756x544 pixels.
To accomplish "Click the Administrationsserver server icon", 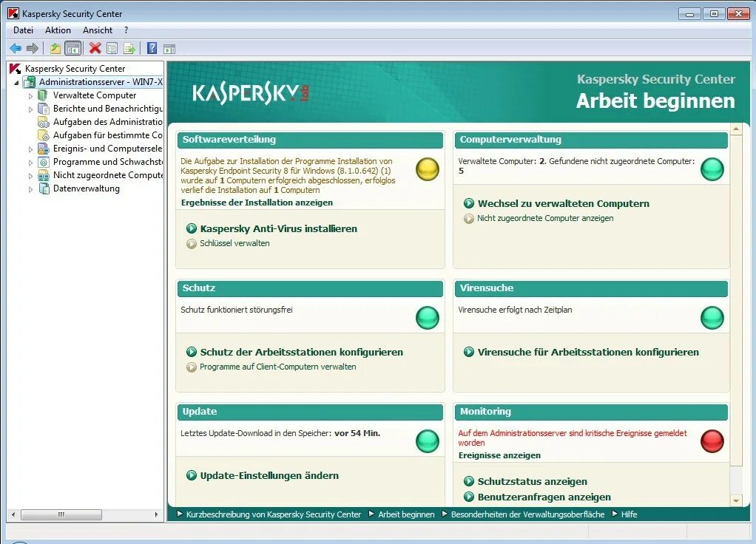I will click(30, 82).
